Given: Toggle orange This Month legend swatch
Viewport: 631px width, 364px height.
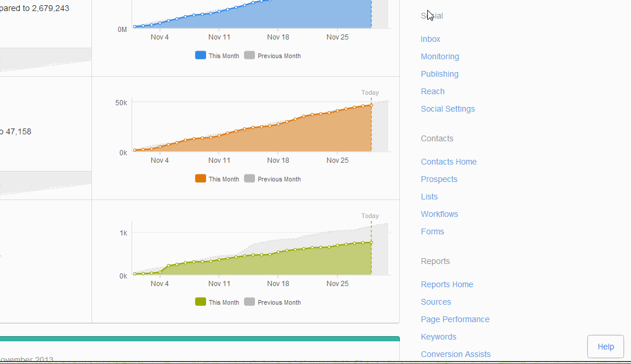Looking at the screenshot, I should [200, 179].
